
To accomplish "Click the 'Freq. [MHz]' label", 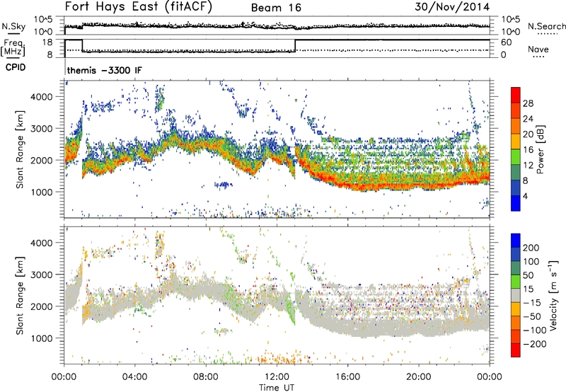I will (13, 47).
